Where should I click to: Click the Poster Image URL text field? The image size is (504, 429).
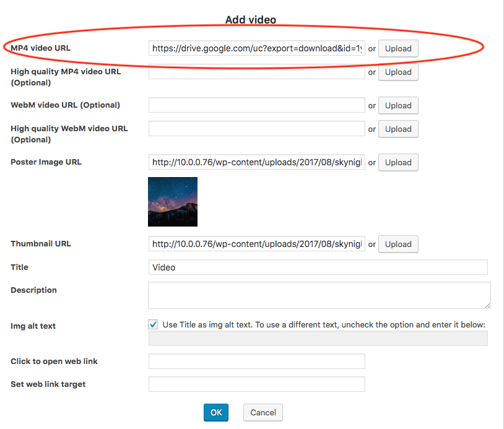point(256,162)
